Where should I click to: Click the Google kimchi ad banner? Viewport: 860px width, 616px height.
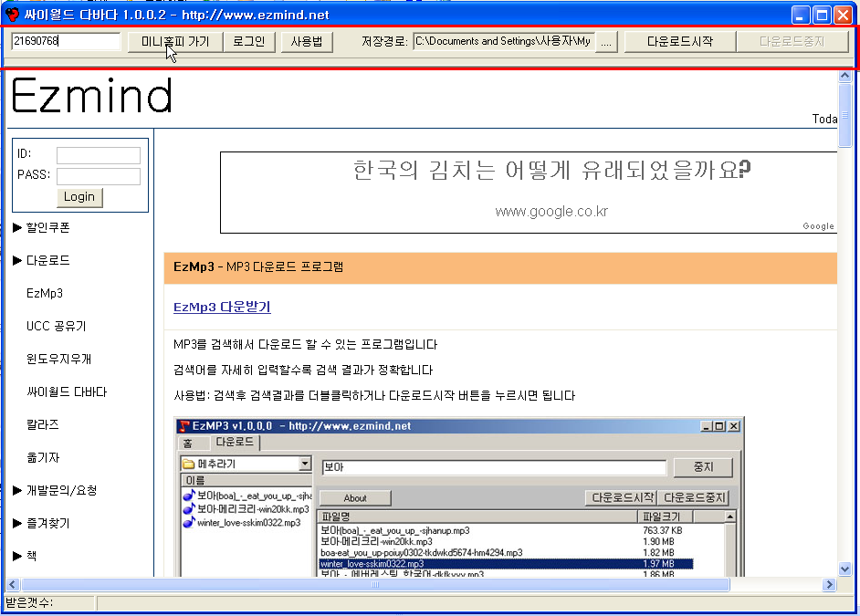click(529, 193)
